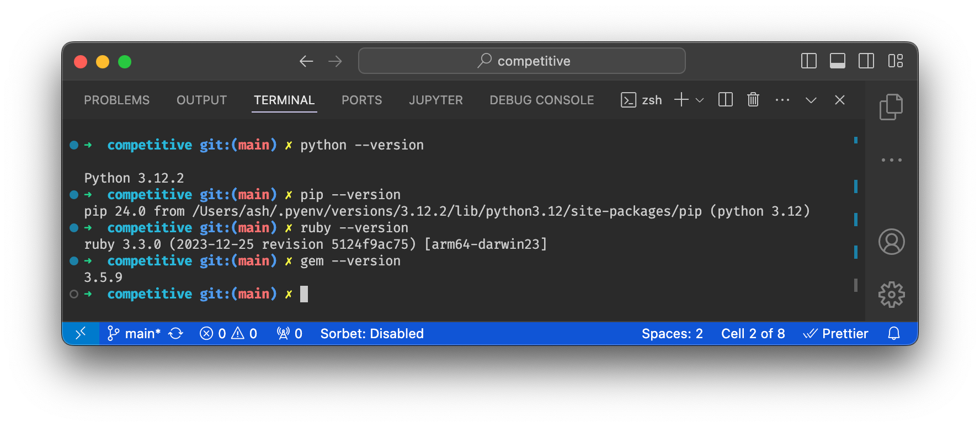The width and height of the screenshot is (980, 427).
Task: Select the main* git branch indicator
Action: click(134, 333)
